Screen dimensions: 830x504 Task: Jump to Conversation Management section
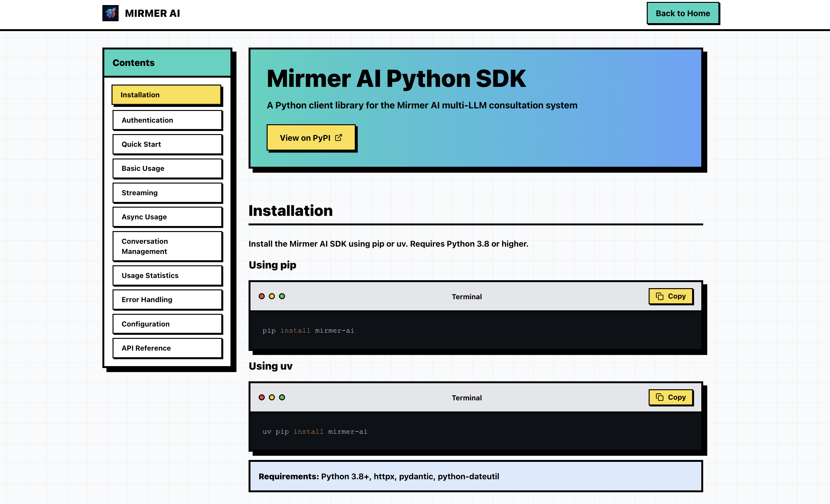point(167,246)
